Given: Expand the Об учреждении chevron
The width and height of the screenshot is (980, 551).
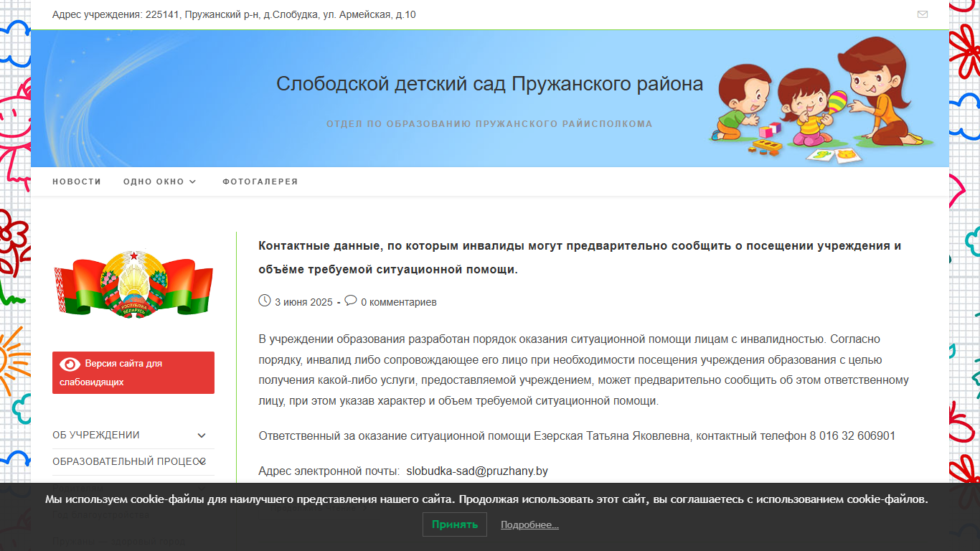Looking at the screenshot, I should pyautogui.click(x=202, y=435).
